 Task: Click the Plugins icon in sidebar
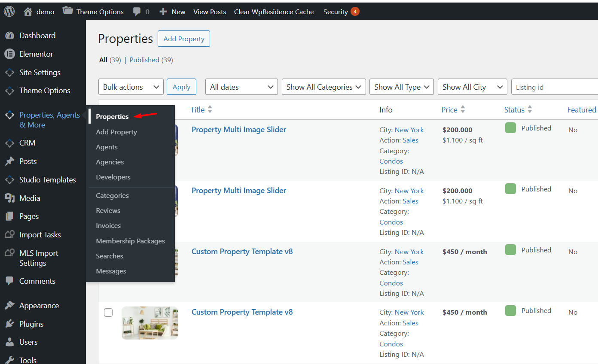(x=9, y=324)
